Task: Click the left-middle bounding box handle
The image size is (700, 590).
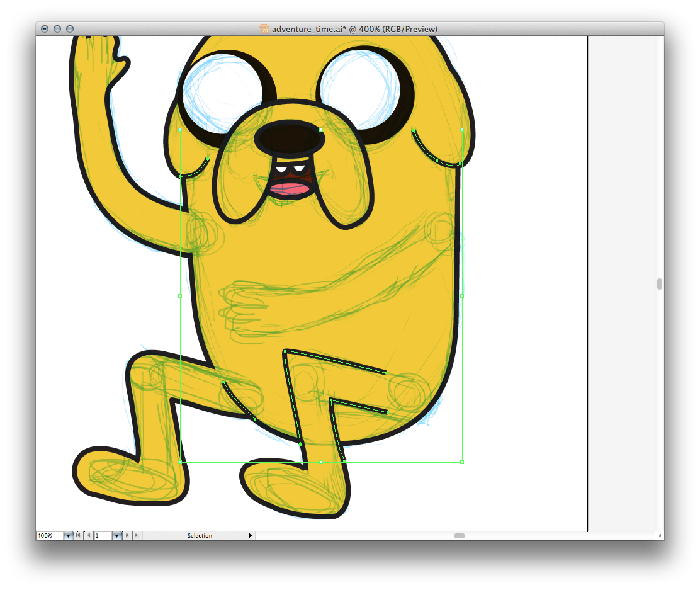Action: click(x=180, y=296)
